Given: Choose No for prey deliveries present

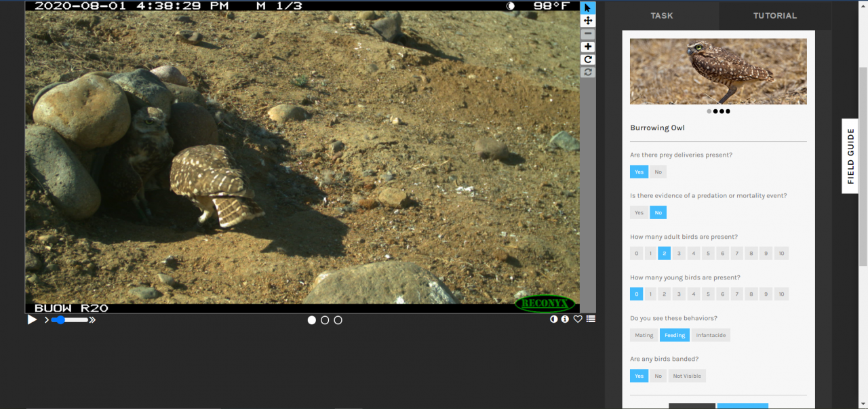Looking at the screenshot, I should click(658, 172).
